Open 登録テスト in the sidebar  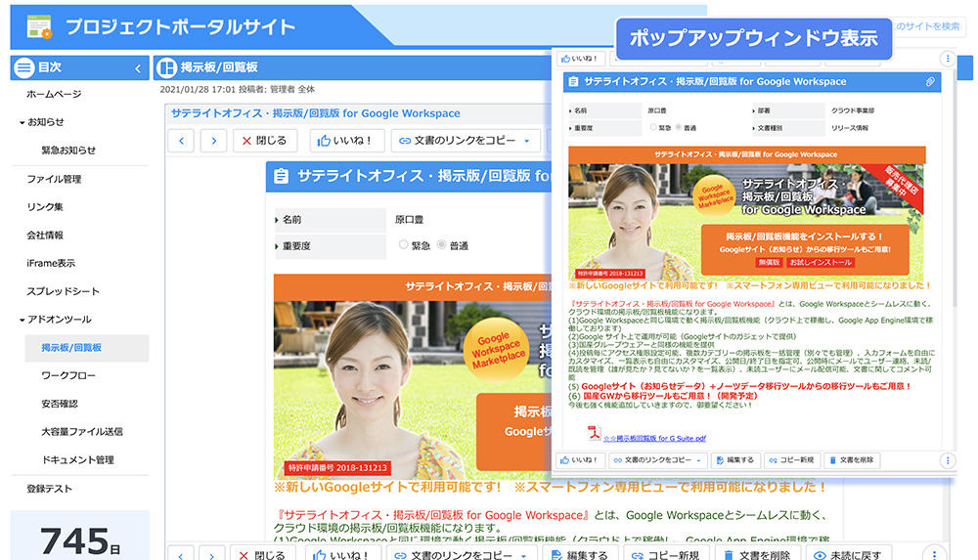click(49, 489)
